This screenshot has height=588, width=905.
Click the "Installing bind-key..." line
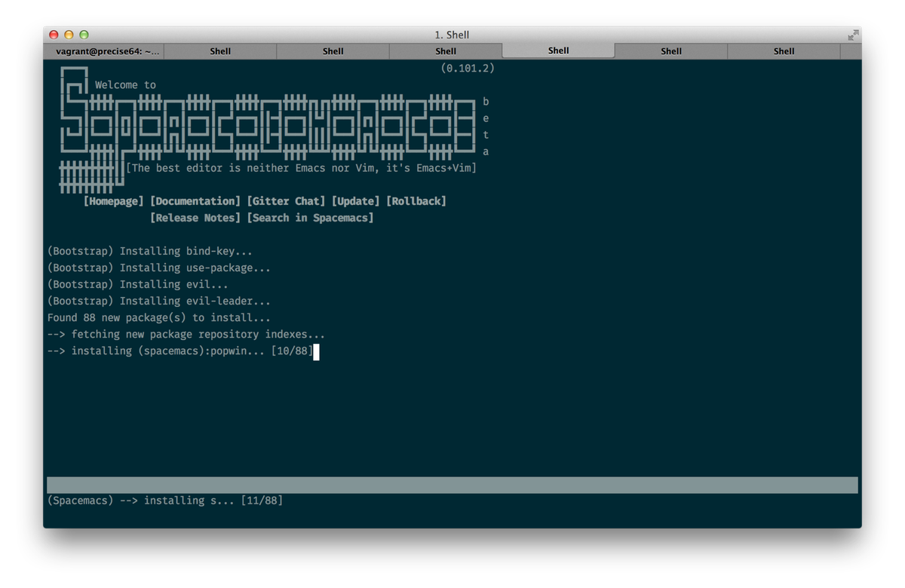[x=150, y=251]
